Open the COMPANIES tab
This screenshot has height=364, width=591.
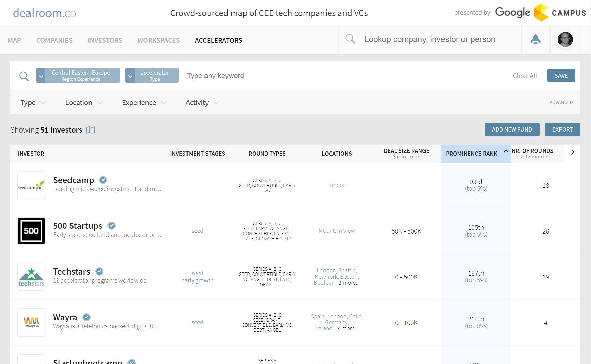click(54, 40)
